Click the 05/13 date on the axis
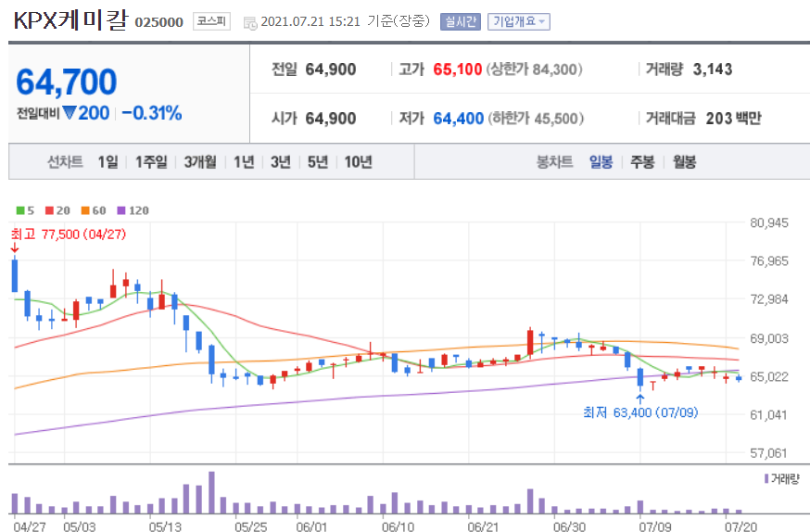Image resolution: width=810 pixels, height=532 pixels. click(x=165, y=526)
